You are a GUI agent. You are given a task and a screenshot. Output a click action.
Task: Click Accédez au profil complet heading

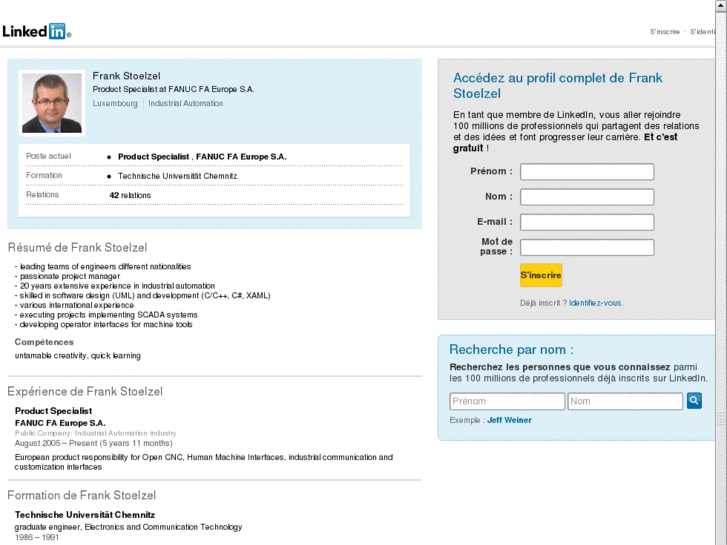(x=558, y=86)
